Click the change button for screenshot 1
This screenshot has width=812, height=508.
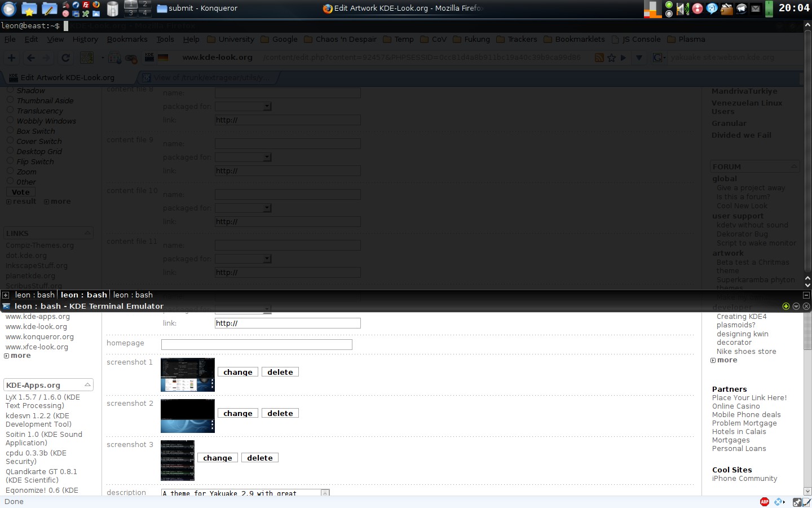[x=238, y=372]
